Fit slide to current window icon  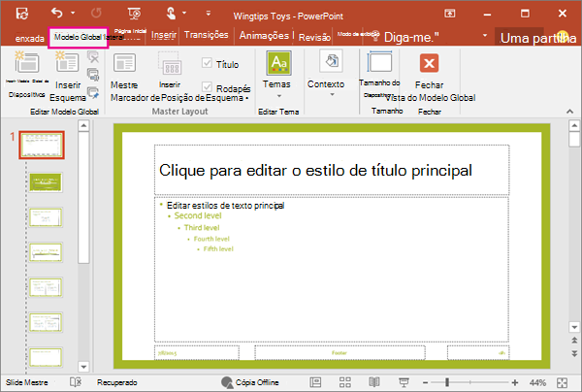click(x=562, y=382)
